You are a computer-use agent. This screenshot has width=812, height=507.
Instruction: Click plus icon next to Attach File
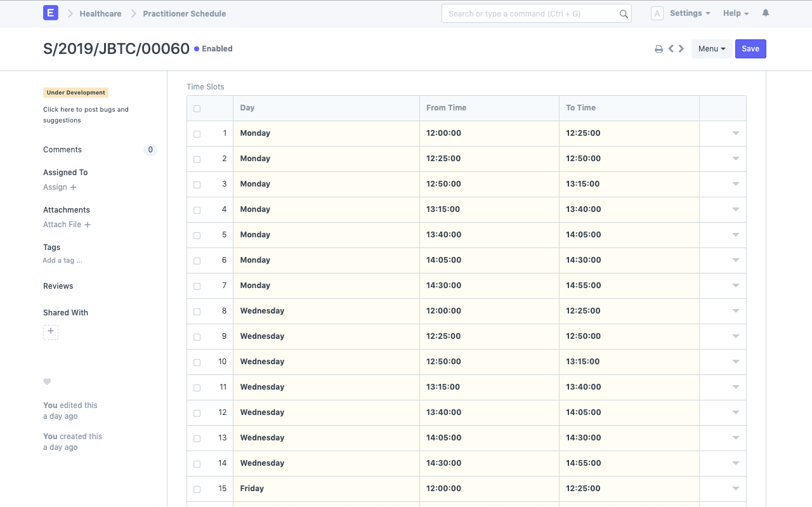(88, 225)
